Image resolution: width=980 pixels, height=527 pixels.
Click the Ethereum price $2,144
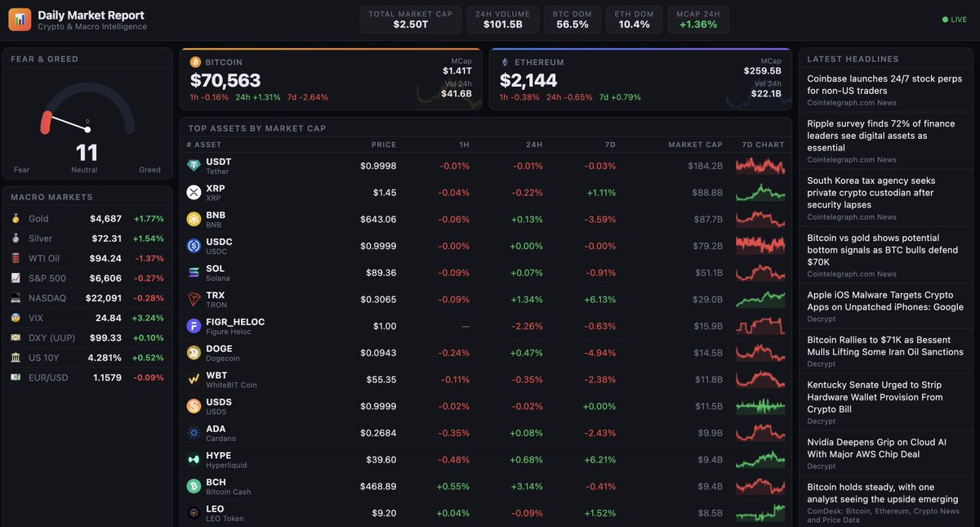coord(528,80)
